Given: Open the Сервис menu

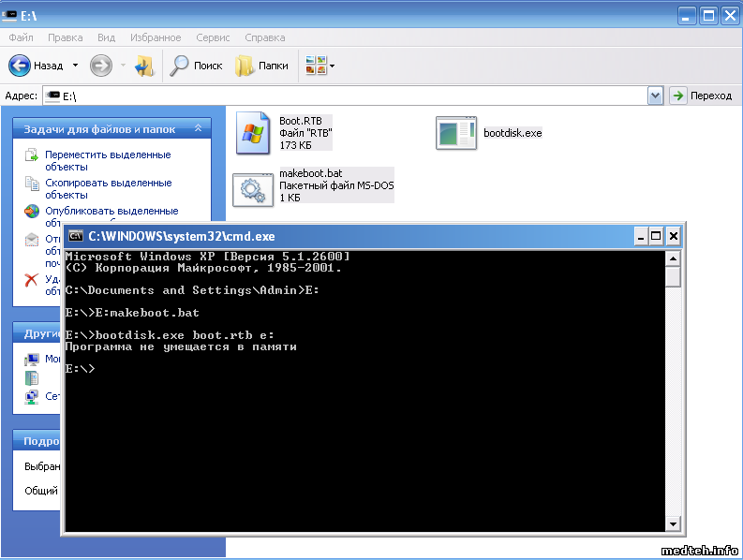Looking at the screenshot, I should (214, 37).
